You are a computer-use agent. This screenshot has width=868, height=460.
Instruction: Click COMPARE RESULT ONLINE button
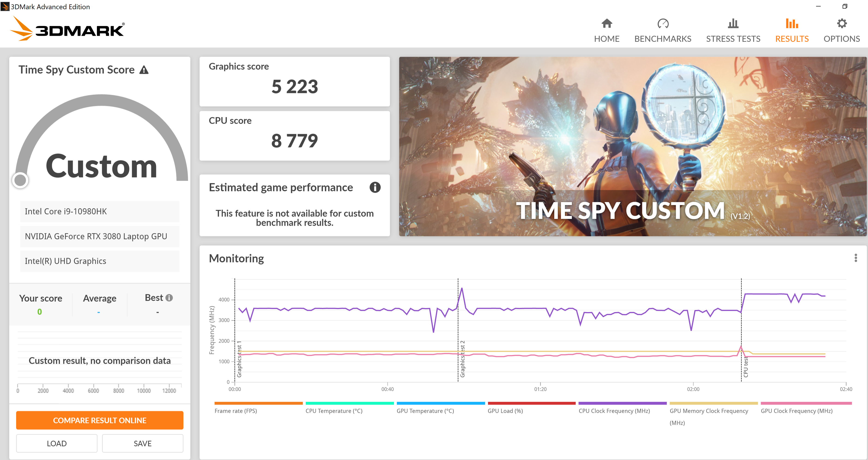(100, 420)
